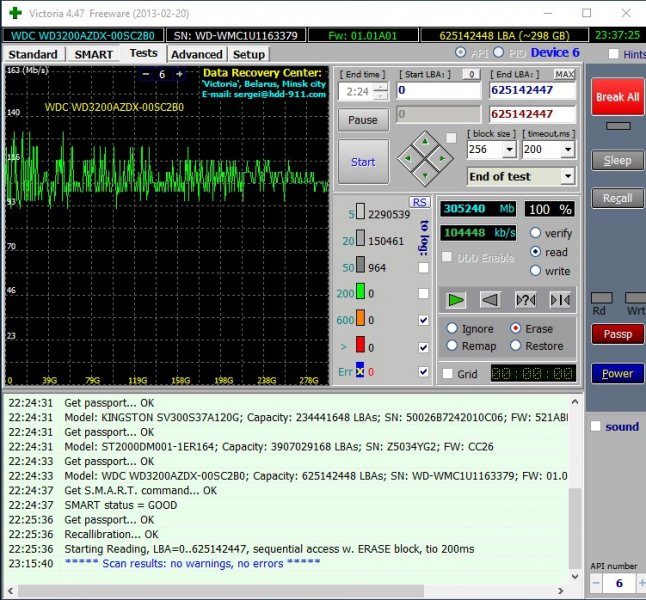This screenshot has height=600, width=646.
Task: Click the up arrow on navigation diamond
Action: coord(424,141)
